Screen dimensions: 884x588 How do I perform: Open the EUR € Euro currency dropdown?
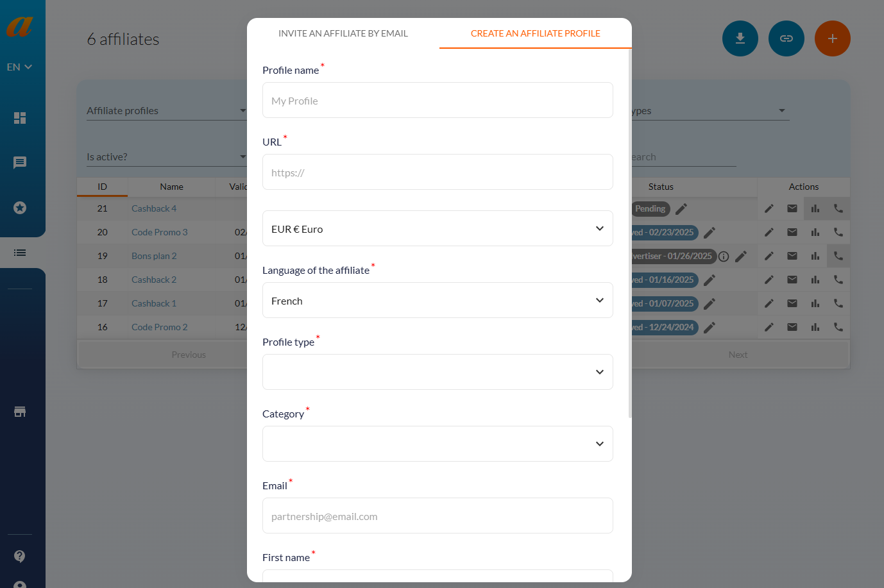tap(438, 229)
